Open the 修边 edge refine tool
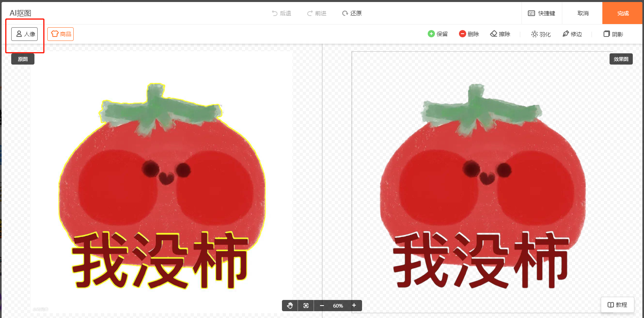This screenshot has width=644, height=318. click(572, 34)
